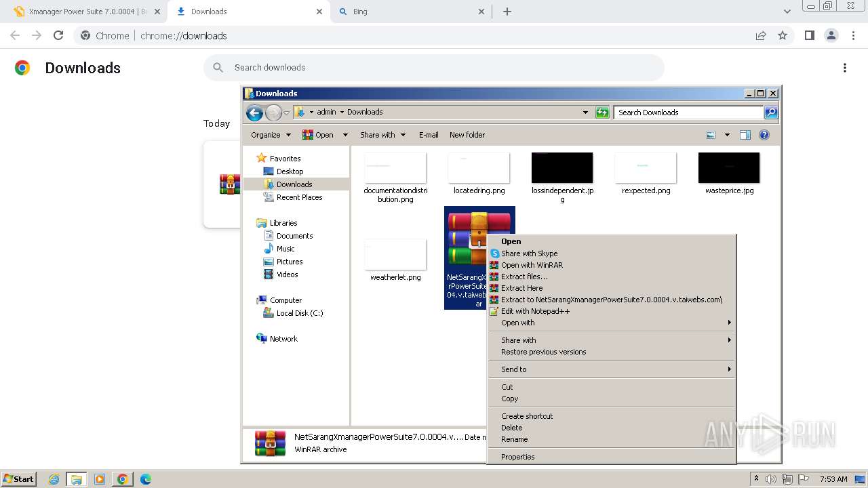
Task: Select Desktop in the navigation pane
Action: 290,171
